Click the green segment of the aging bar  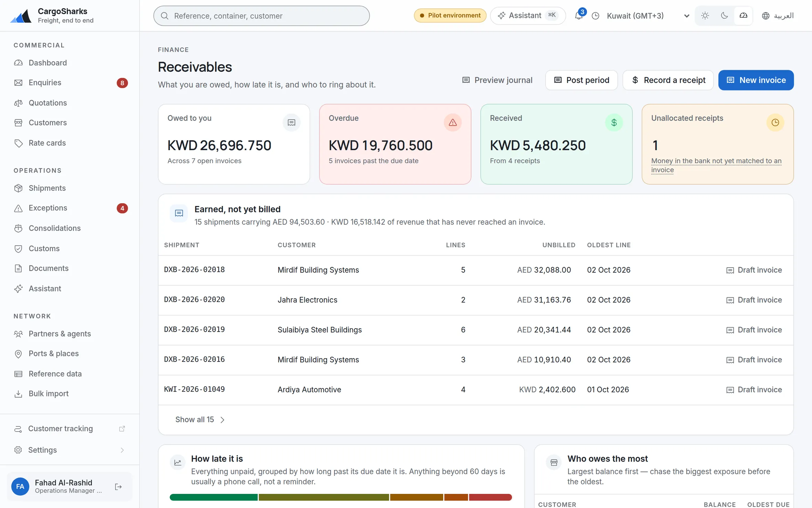click(214, 497)
